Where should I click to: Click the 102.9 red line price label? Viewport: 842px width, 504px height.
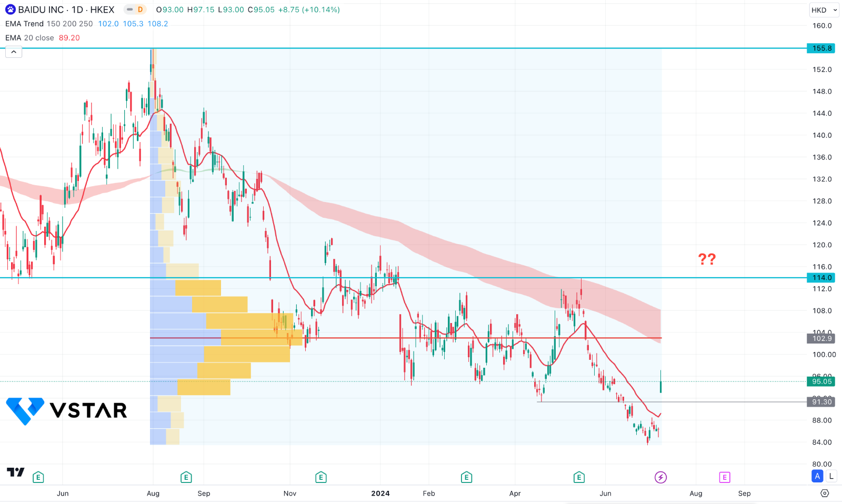click(x=821, y=338)
